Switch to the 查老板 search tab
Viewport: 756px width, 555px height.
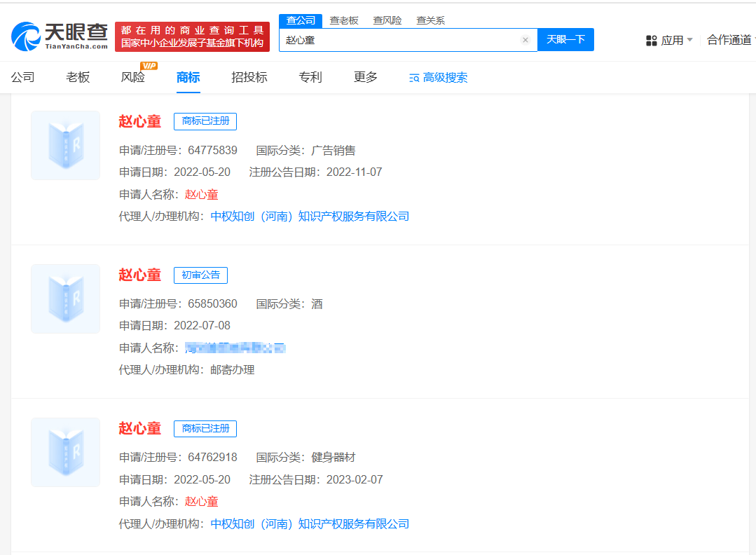pyautogui.click(x=344, y=20)
